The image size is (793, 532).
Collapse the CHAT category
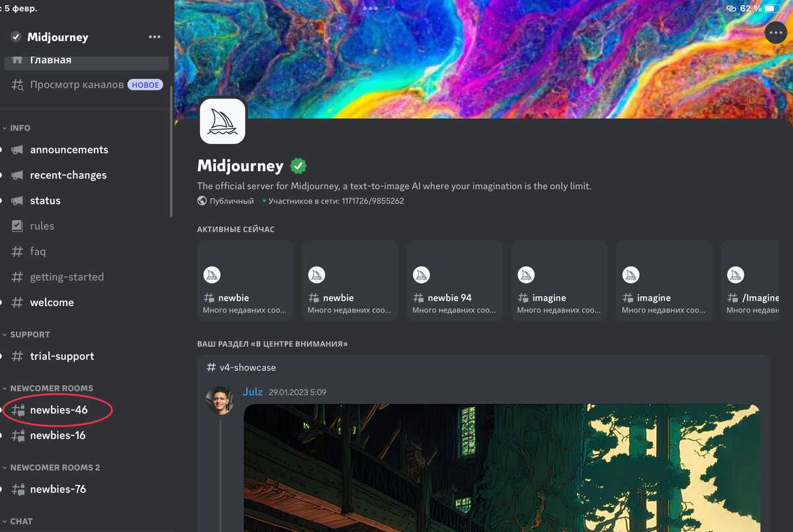click(x=21, y=521)
